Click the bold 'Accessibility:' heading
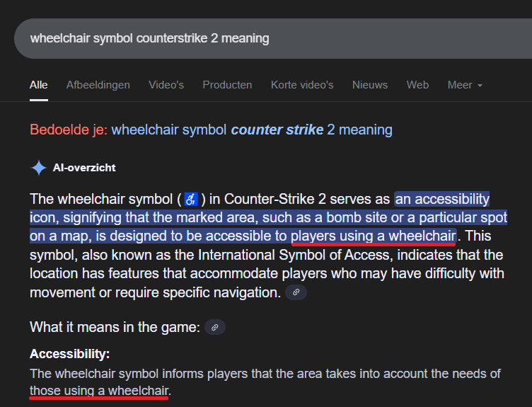 click(70, 354)
